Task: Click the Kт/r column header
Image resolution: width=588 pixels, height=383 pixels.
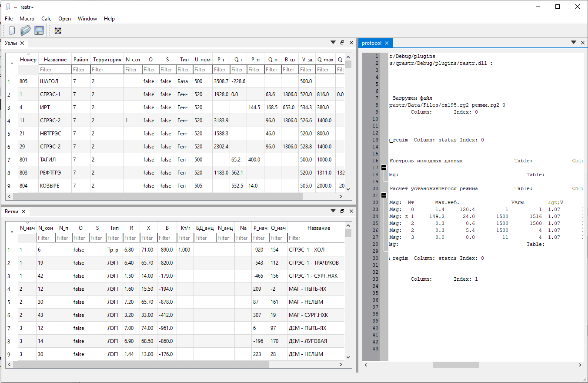Action: click(185, 228)
